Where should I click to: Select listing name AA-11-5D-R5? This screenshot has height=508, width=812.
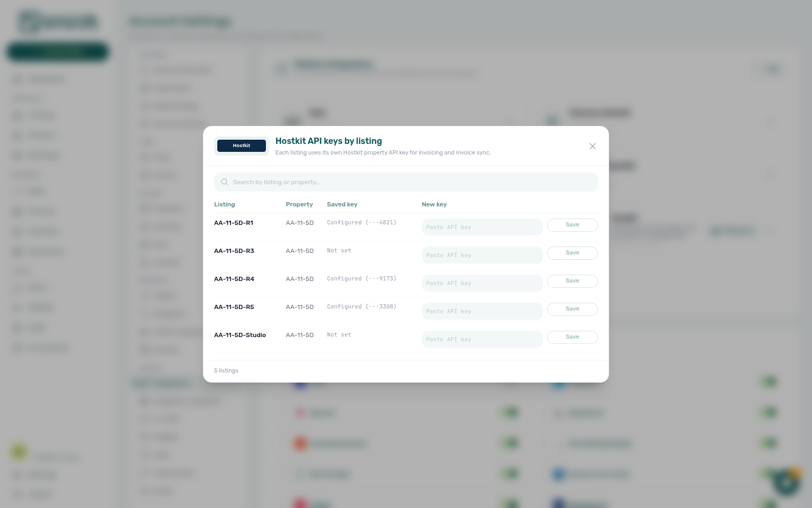coord(234,307)
